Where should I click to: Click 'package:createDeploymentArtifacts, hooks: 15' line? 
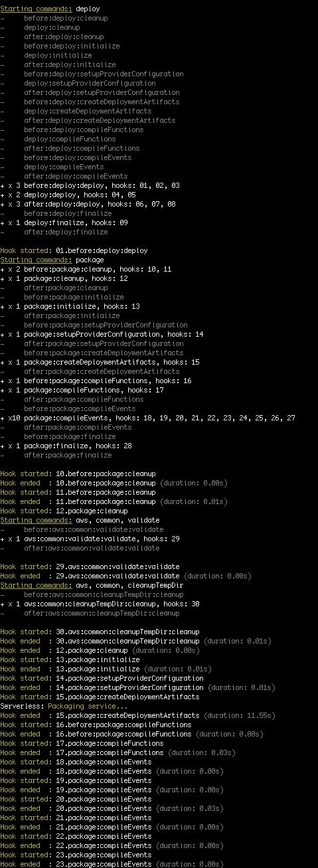pyautogui.click(x=100, y=362)
